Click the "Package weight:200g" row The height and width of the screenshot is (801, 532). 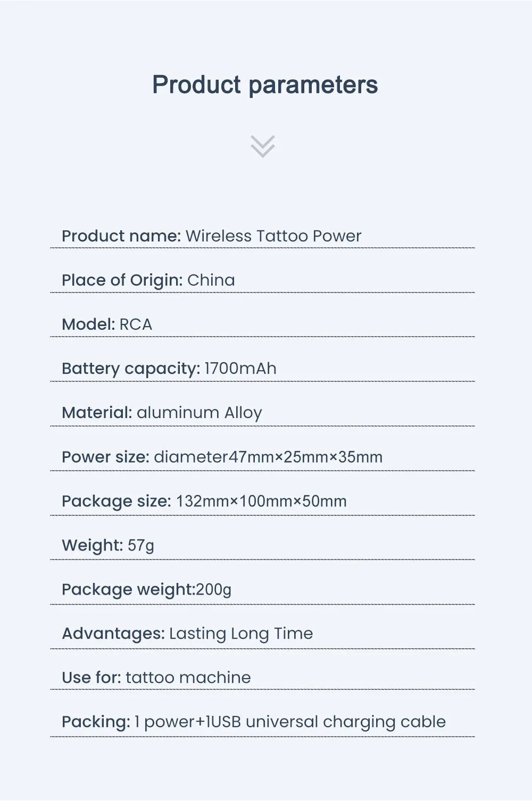(x=147, y=589)
